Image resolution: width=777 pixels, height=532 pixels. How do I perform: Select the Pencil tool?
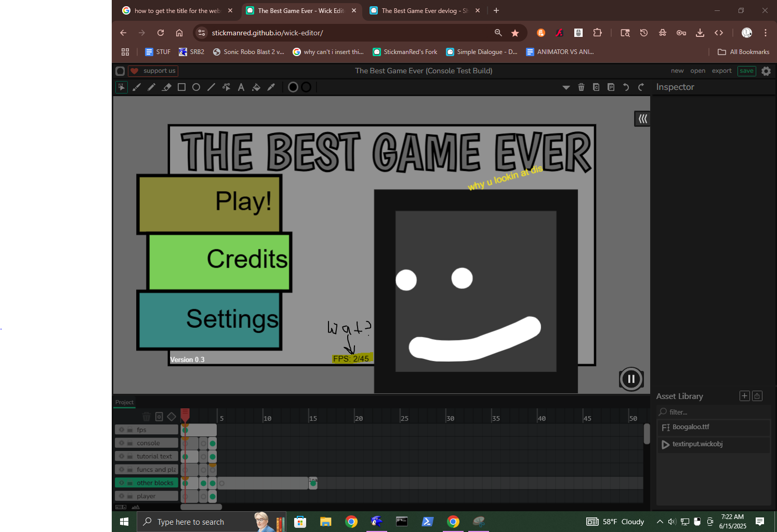(x=151, y=87)
